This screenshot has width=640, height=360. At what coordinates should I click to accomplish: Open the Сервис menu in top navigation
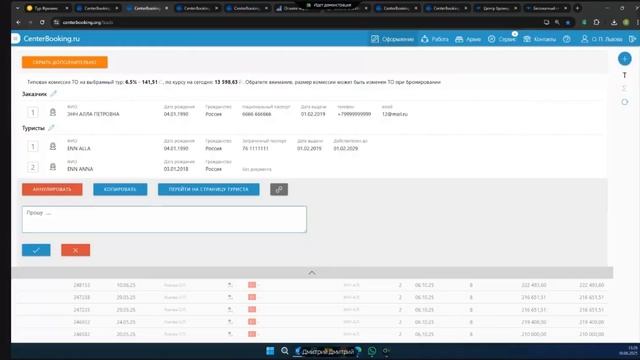pyautogui.click(x=502, y=39)
